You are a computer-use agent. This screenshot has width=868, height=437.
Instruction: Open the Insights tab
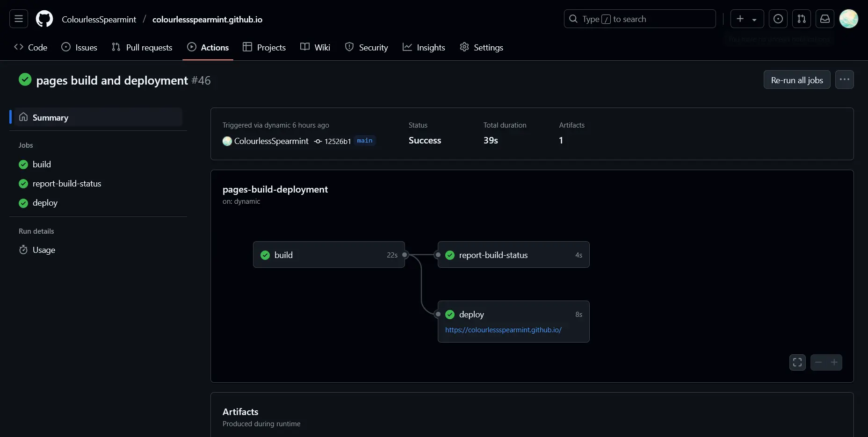point(424,47)
